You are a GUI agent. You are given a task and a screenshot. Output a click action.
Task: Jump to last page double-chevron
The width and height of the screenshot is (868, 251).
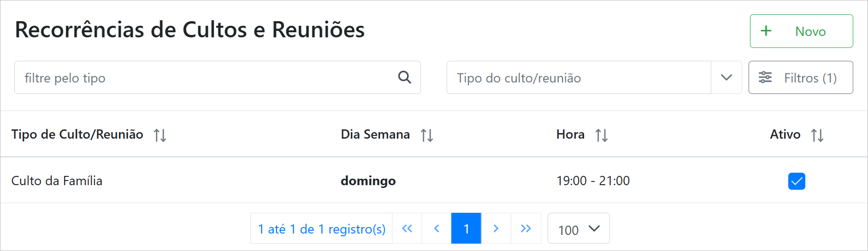(526, 228)
